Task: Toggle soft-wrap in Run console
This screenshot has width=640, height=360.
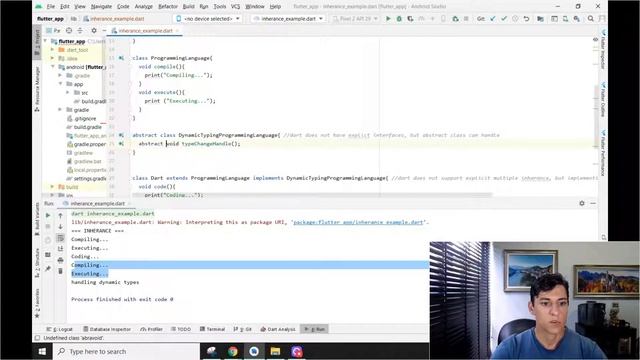Action: pos(60,238)
